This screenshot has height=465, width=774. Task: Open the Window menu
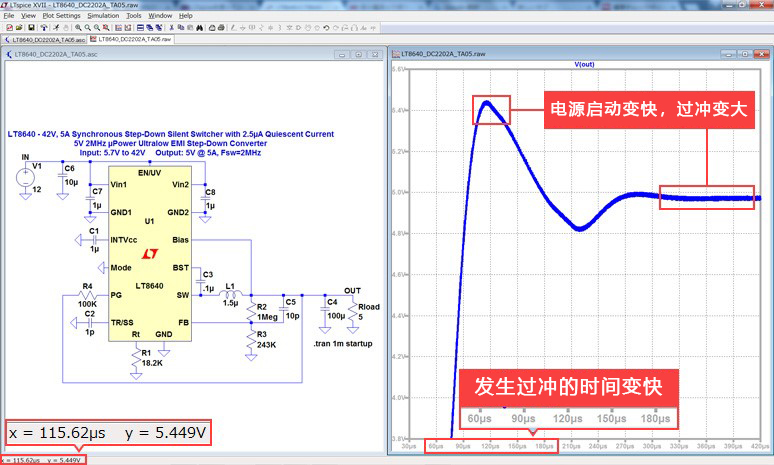159,16
